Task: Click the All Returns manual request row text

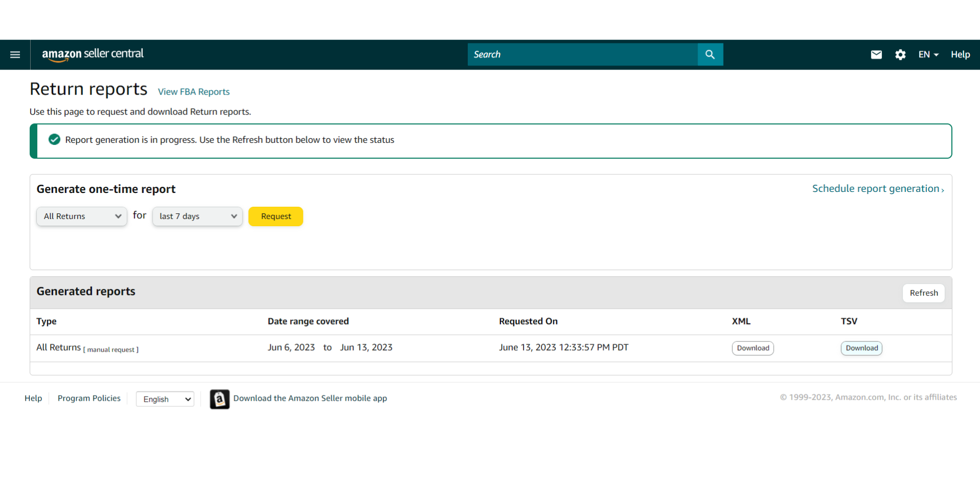Action: [x=88, y=348]
